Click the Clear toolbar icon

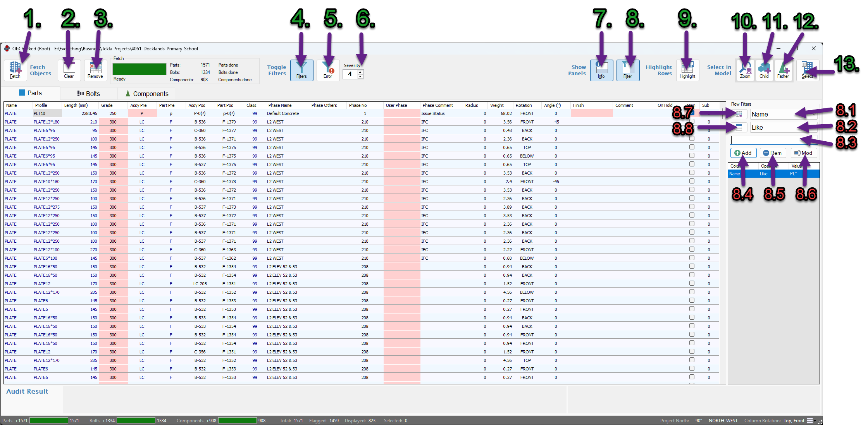69,70
